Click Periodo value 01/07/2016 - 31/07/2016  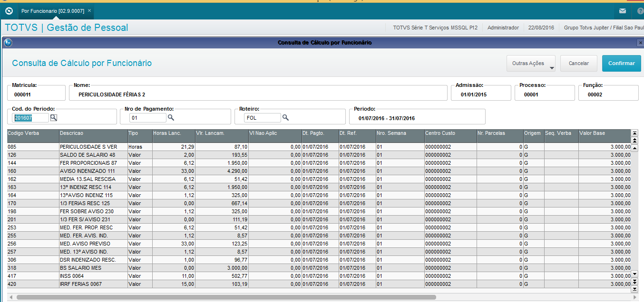pos(387,118)
